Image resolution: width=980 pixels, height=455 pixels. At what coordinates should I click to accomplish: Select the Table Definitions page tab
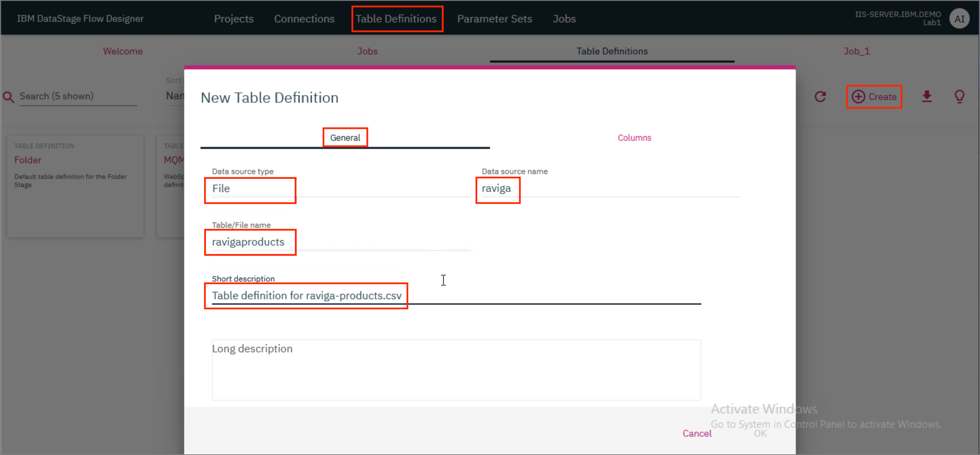point(612,51)
